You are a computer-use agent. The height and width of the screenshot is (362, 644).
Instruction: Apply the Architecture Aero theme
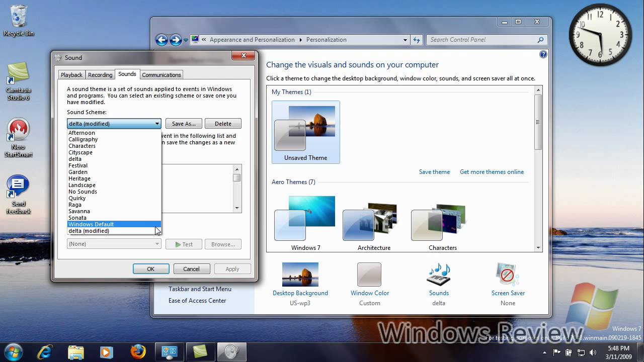[374, 223]
